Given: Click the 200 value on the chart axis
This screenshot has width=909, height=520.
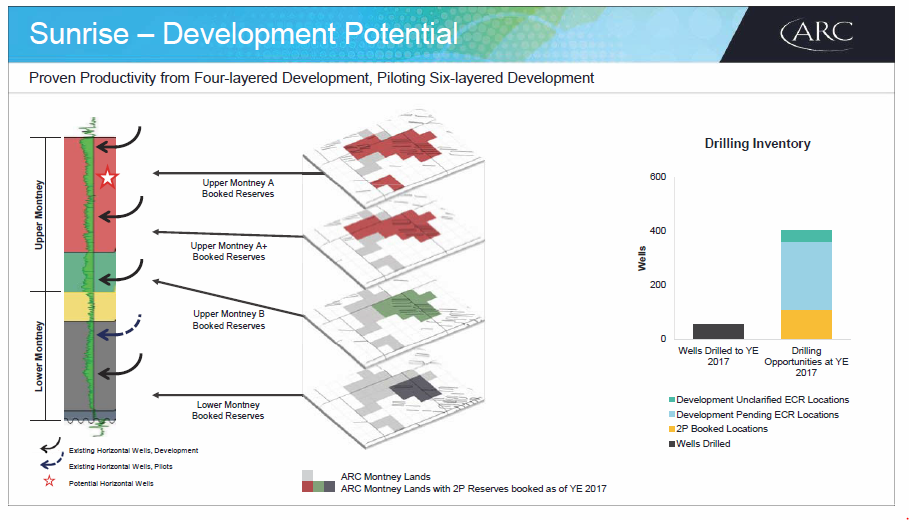Looking at the screenshot, I should point(658,285).
